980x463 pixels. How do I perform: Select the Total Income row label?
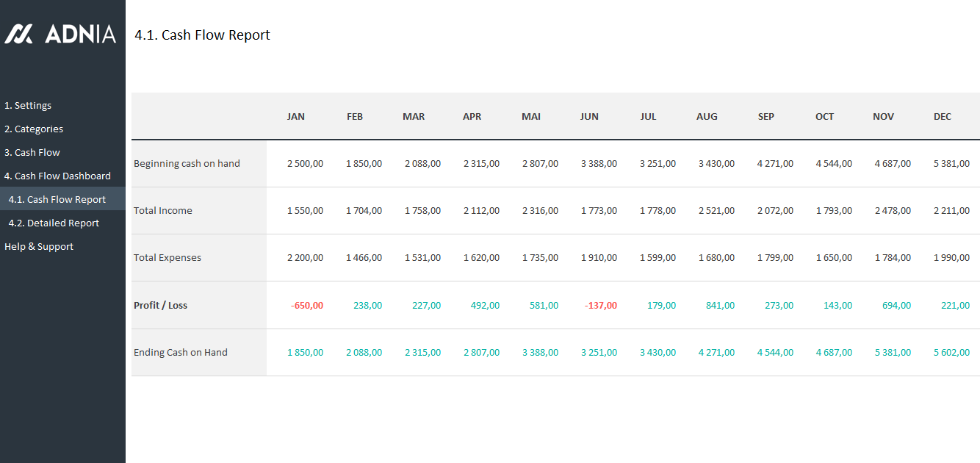162,210
